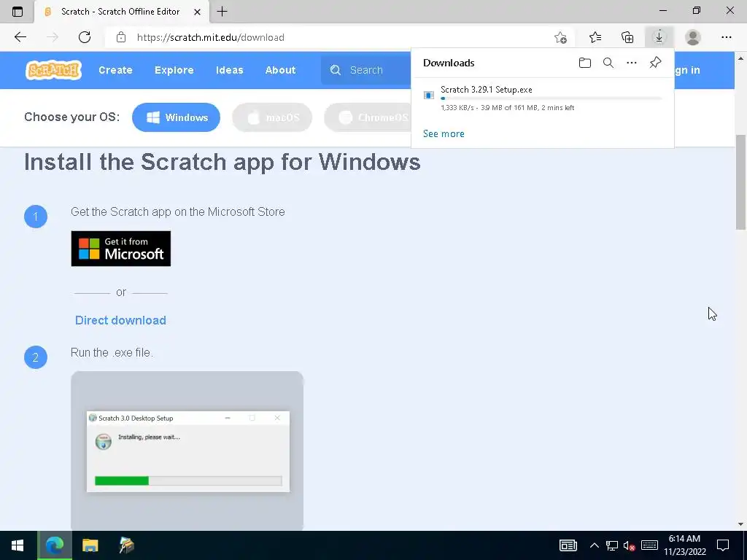Image resolution: width=747 pixels, height=560 pixels.
Task: Click the Scratch search field
Action: coord(366,70)
